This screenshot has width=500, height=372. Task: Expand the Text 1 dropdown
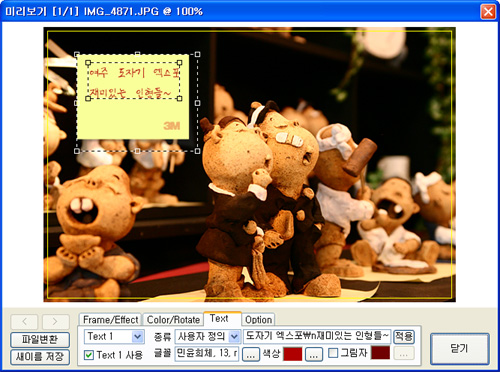tap(137, 336)
